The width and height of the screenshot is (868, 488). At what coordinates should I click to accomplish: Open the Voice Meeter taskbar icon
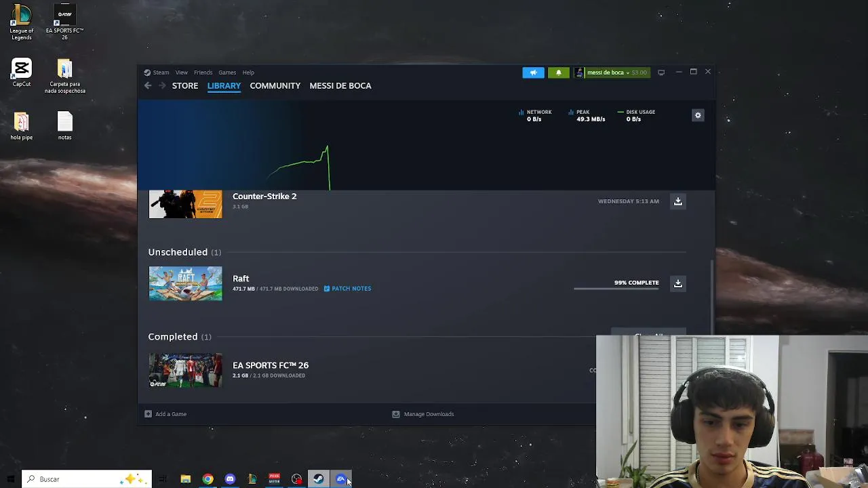[x=274, y=479]
